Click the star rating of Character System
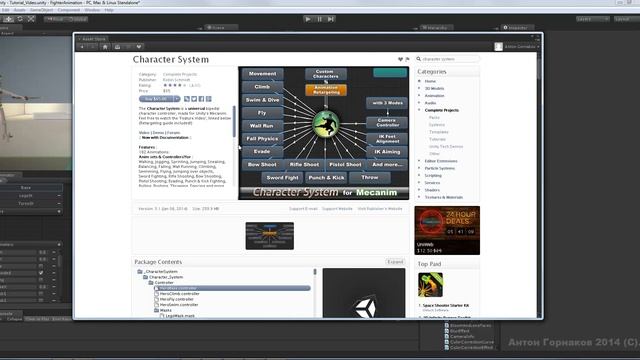 click(x=174, y=85)
